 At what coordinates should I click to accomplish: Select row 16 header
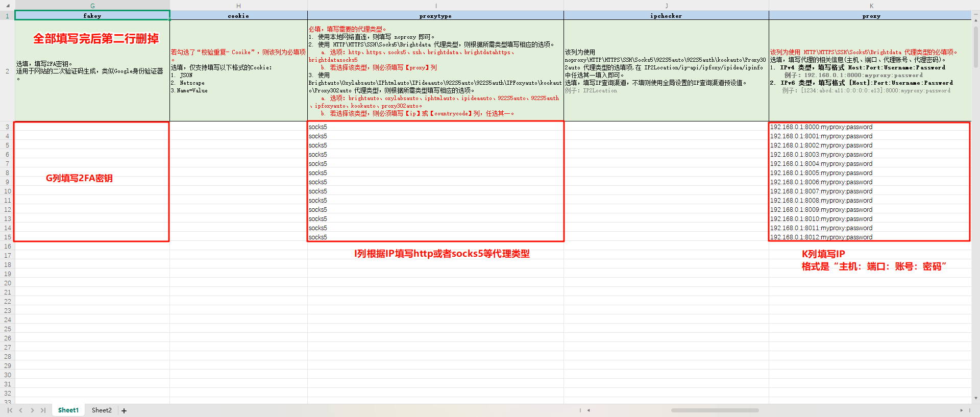coord(7,247)
